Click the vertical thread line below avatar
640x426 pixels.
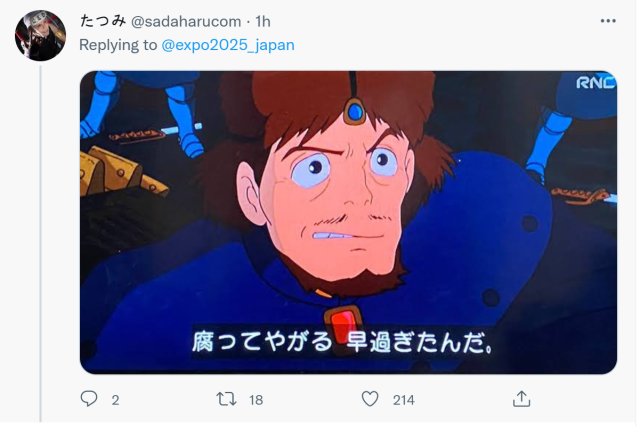40,244
